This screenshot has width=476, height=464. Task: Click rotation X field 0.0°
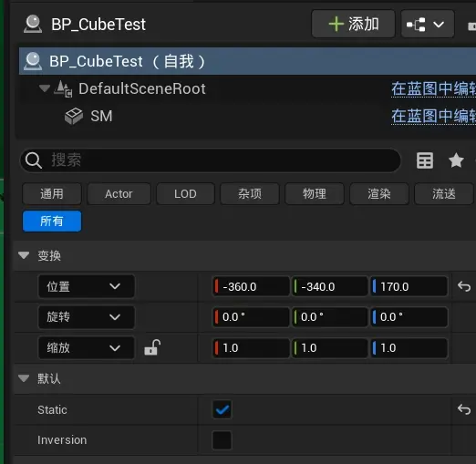251,317
